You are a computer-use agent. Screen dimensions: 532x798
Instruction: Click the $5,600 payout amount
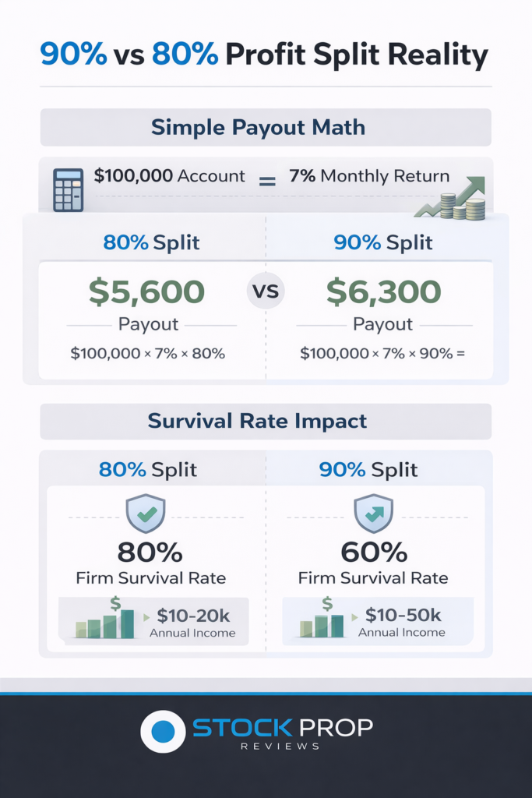click(x=146, y=291)
